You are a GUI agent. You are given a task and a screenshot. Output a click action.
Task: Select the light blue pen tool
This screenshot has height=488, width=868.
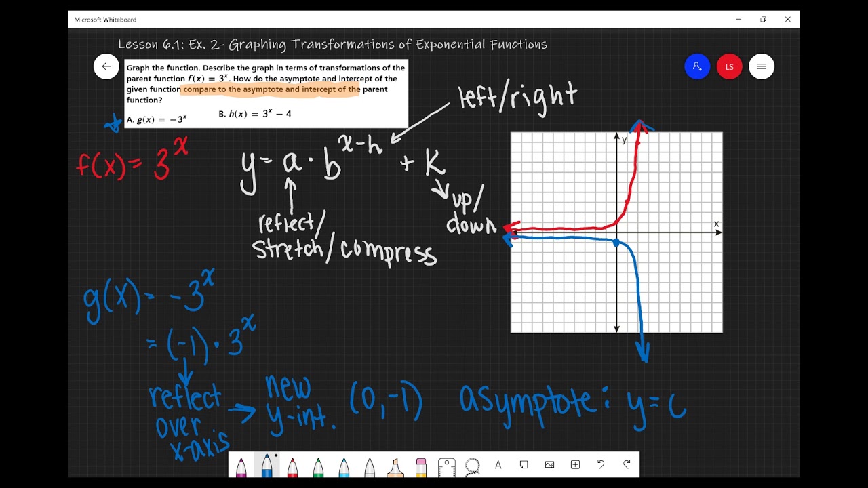click(x=344, y=467)
